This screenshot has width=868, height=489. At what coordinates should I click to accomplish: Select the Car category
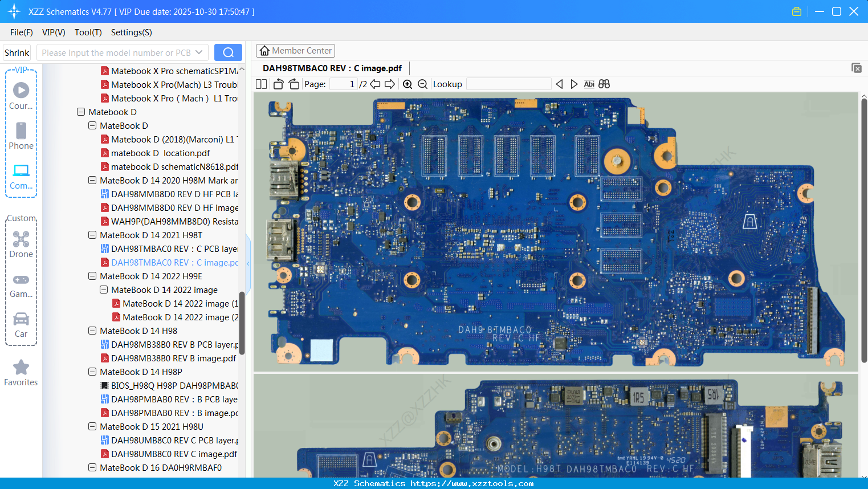(x=21, y=325)
